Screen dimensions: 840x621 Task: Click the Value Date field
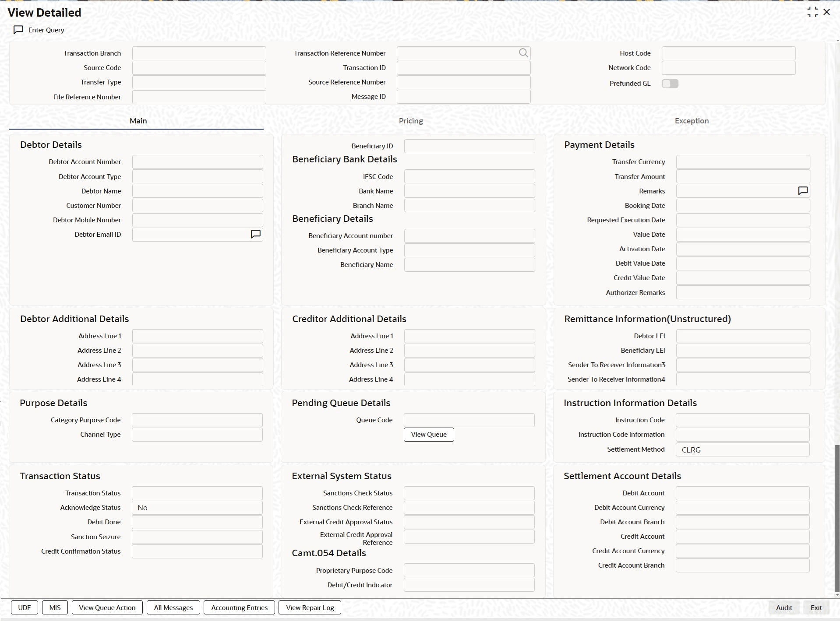click(743, 235)
